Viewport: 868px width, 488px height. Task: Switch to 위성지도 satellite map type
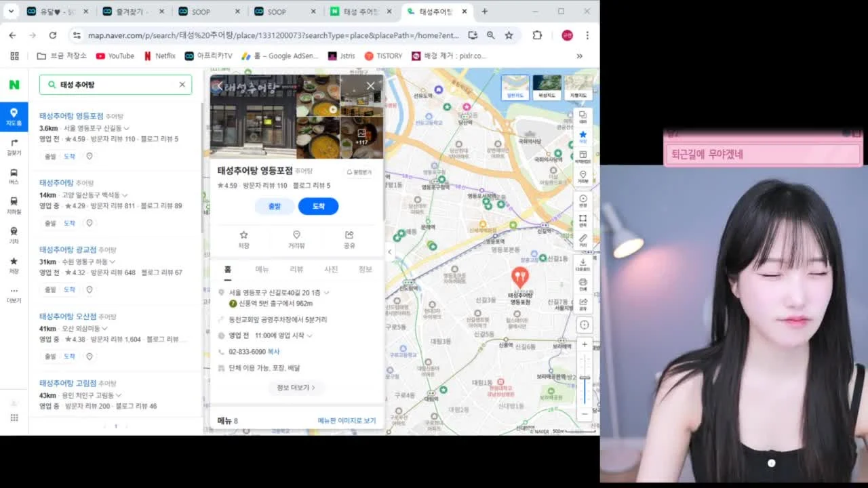coord(547,87)
